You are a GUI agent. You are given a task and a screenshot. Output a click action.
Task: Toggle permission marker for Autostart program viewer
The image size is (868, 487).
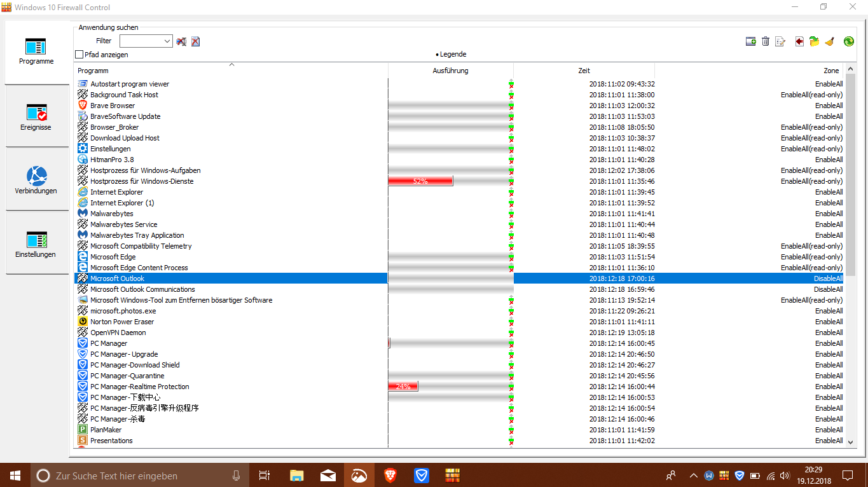[511, 84]
